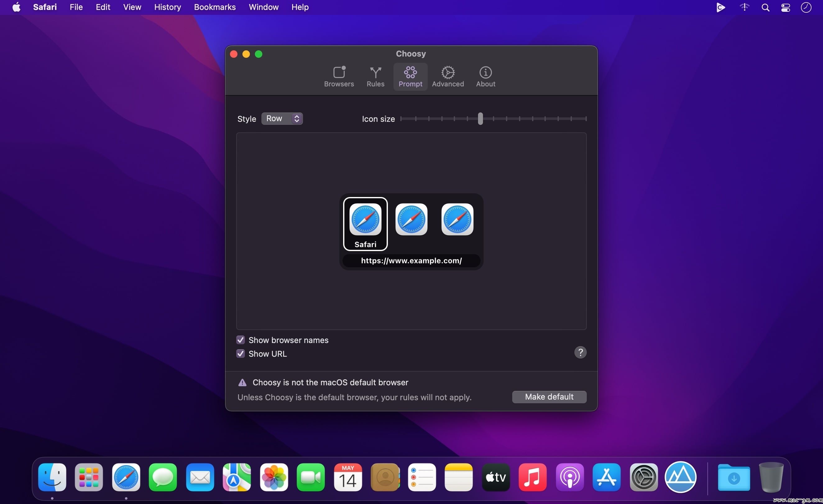823x504 pixels.
Task: Click the example.com URL in preview
Action: click(x=411, y=260)
